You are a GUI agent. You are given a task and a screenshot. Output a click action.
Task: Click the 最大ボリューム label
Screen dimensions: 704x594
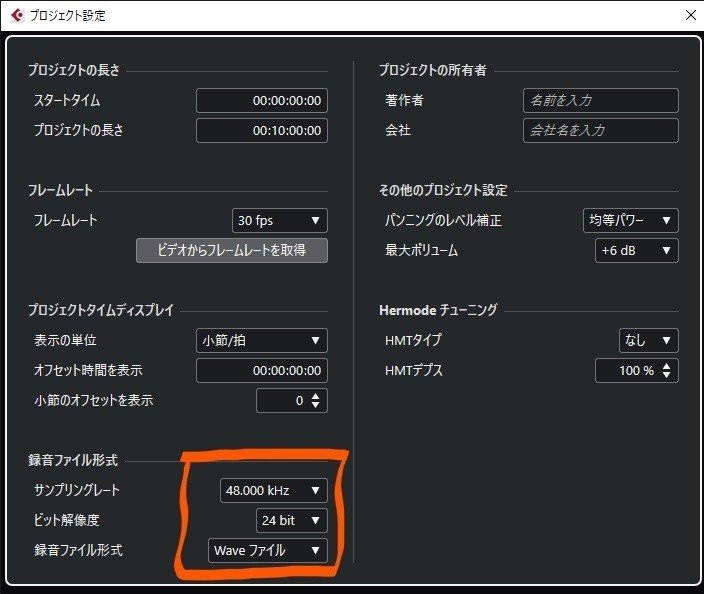pos(422,250)
